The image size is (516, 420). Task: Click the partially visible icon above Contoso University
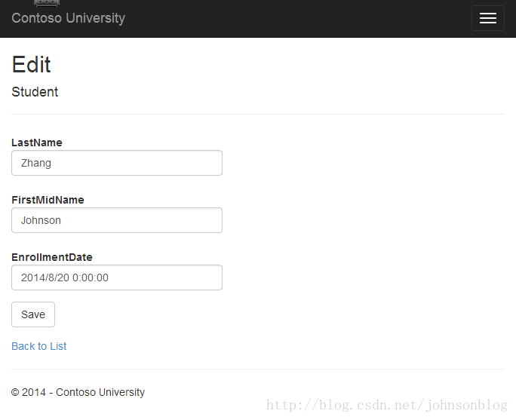[47, 3]
